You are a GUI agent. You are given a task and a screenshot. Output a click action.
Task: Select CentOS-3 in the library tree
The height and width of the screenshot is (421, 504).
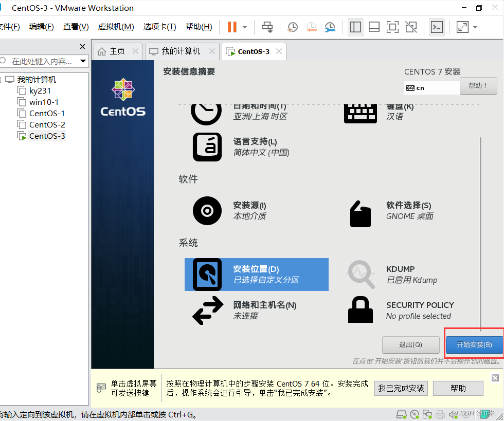coord(47,136)
